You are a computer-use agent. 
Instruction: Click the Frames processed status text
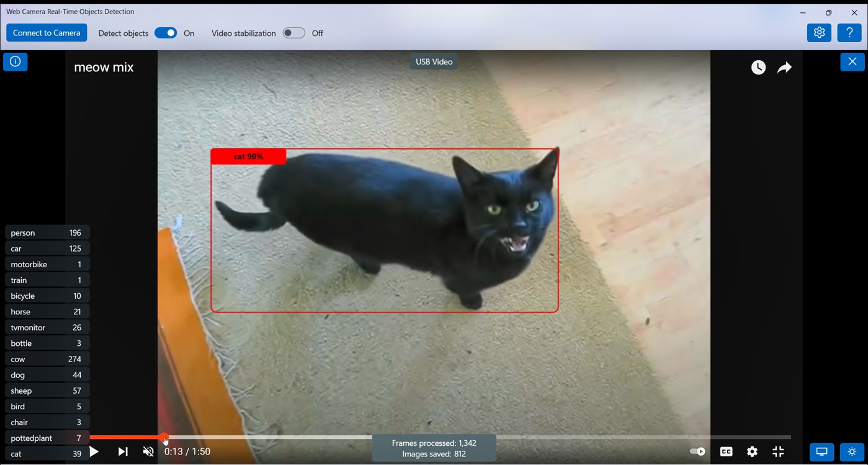pyautogui.click(x=434, y=443)
